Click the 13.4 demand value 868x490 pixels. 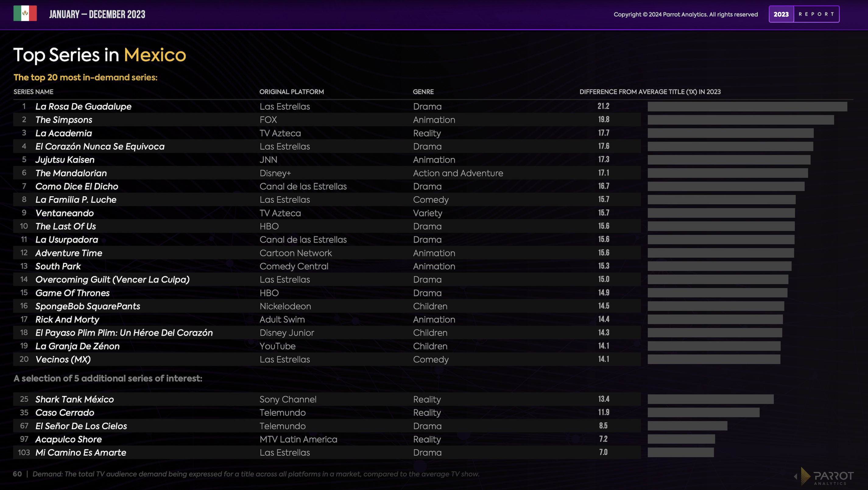604,399
